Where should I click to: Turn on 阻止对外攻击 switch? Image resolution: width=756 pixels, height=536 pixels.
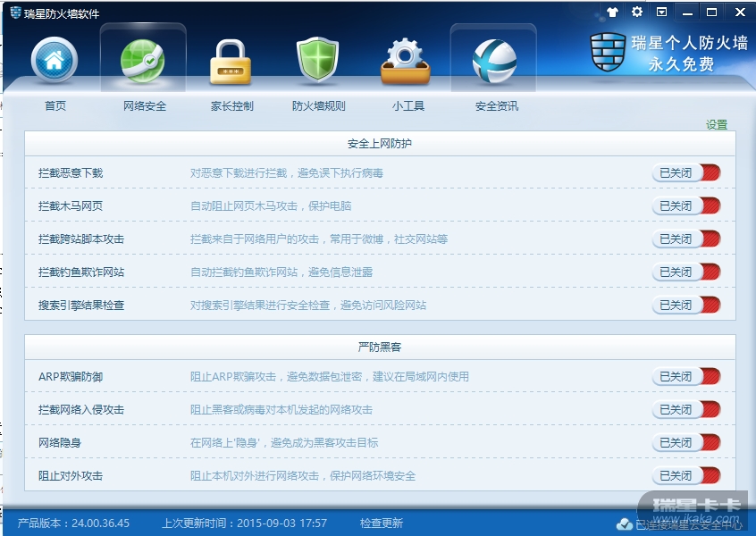coord(686,476)
